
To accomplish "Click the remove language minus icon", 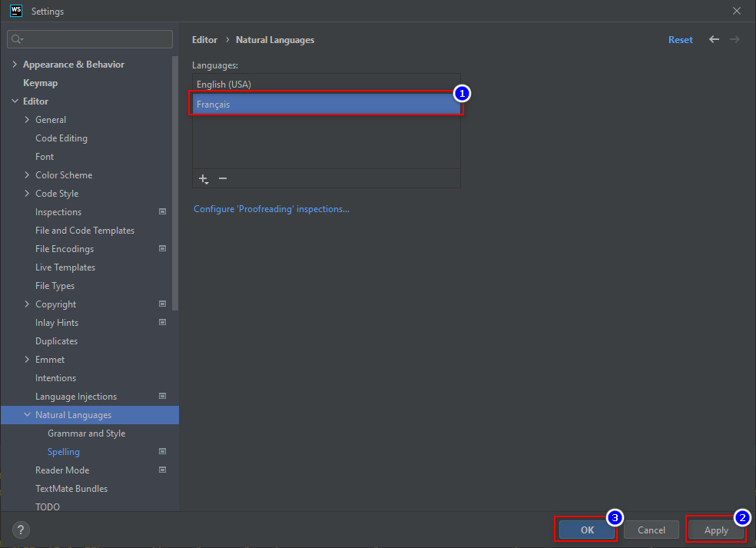I will (223, 178).
